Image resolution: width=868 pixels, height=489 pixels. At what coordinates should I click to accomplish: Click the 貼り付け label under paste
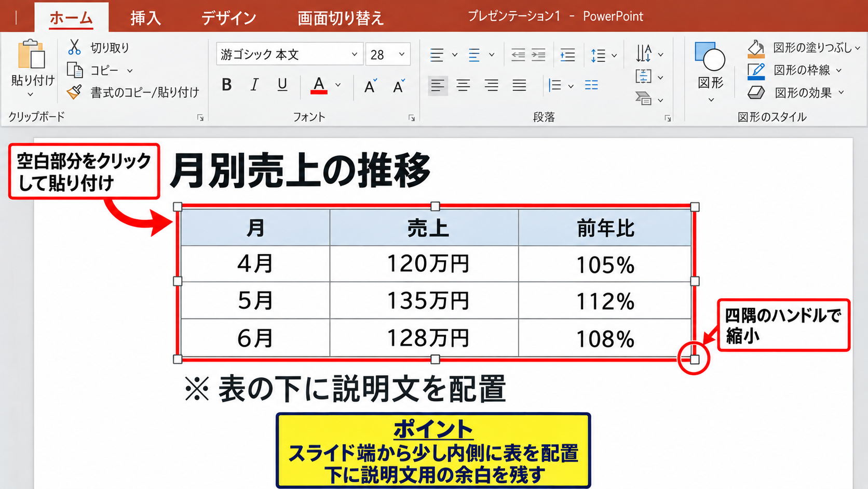(x=33, y=81)
